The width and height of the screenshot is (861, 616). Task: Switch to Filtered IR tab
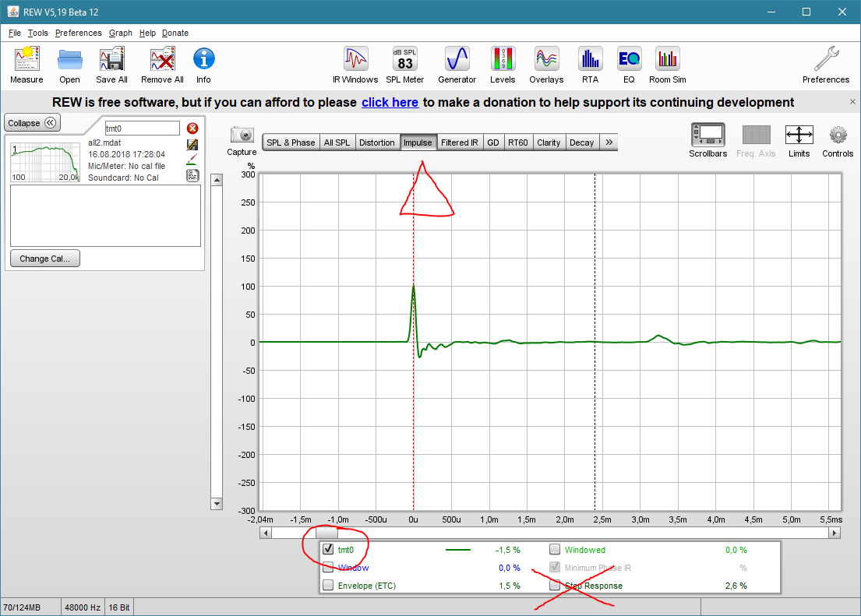(460, 143)
